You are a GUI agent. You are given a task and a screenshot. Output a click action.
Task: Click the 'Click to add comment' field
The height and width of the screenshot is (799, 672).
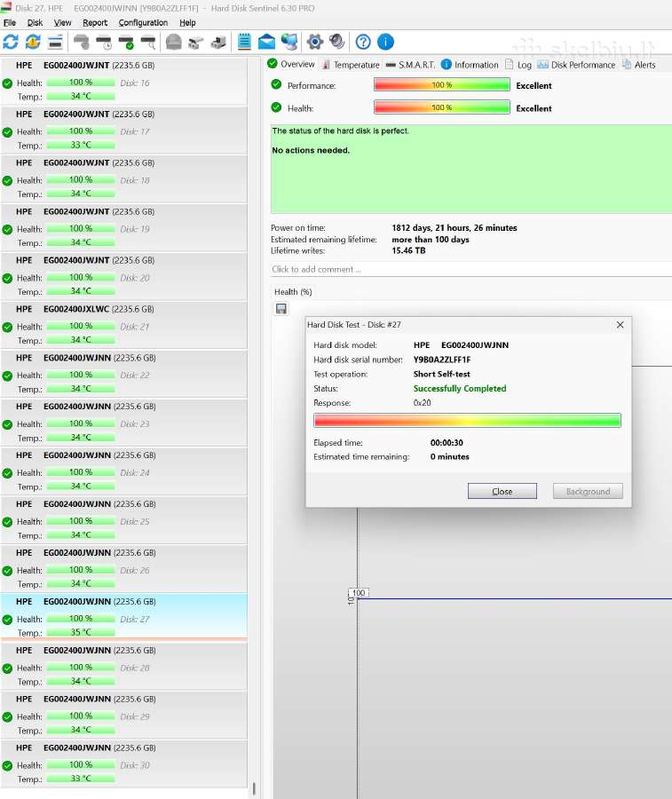(471, 269)
